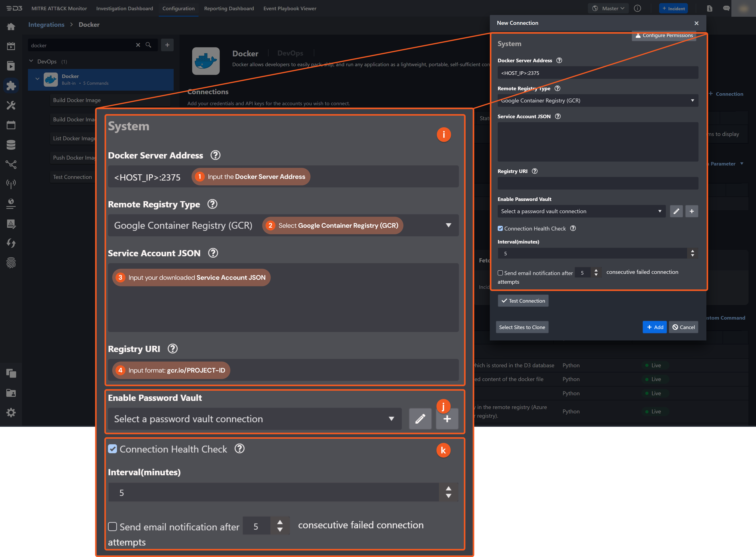Select the Integrations puzzle icon in sidebar
Screen dimensions: 756x557
tap(11, 85)
